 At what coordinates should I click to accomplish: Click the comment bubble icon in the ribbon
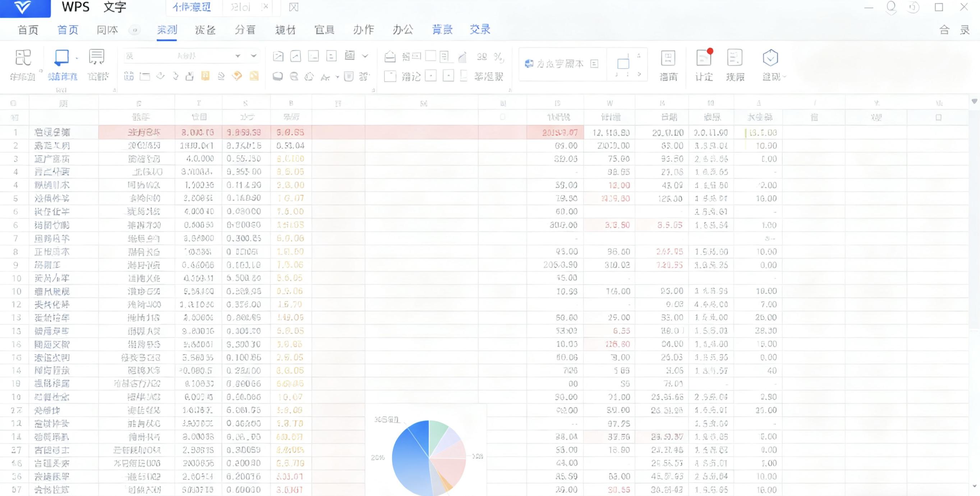click(278, 76)
